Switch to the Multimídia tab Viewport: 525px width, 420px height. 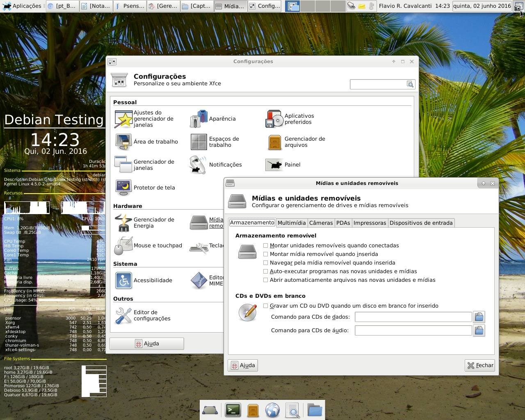coord(291,223)
